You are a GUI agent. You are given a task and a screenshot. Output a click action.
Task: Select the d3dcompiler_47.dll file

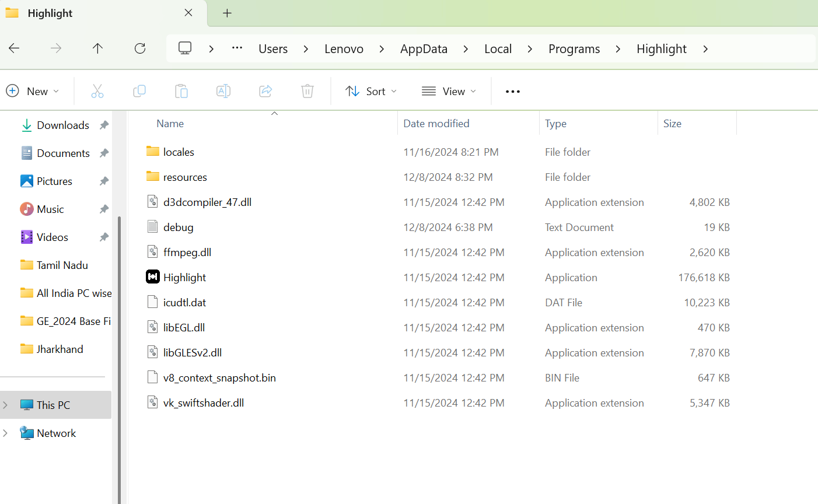207,202
